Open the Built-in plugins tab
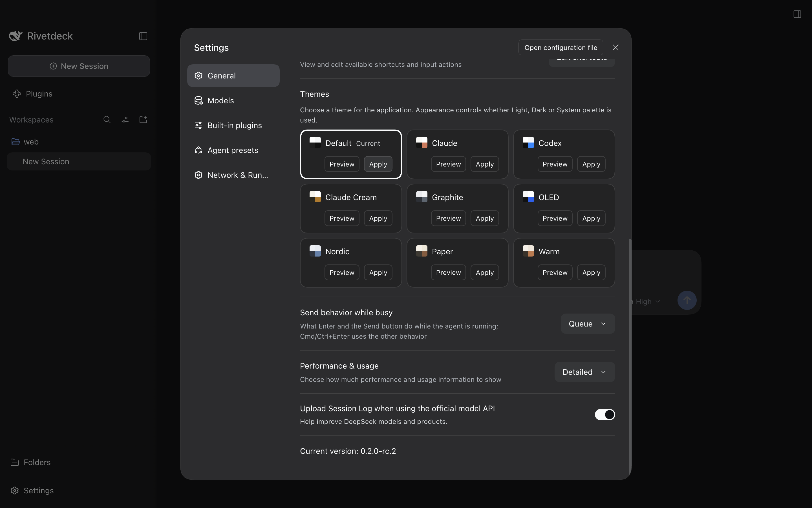 [x=233, y=125]
